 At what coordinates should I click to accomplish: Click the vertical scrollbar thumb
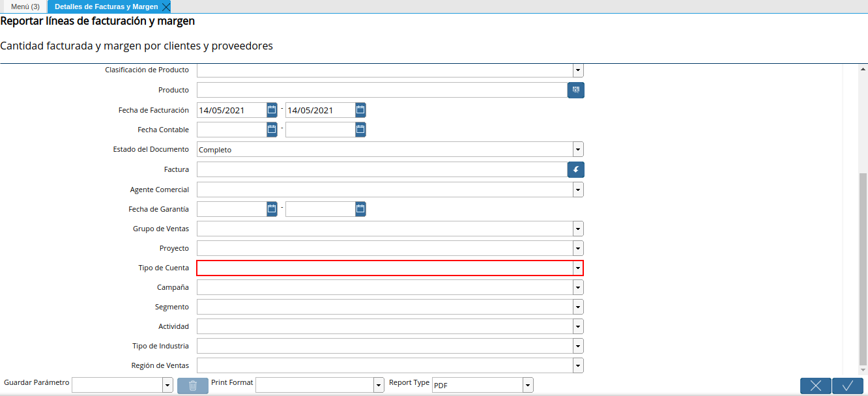click(863, 269)
